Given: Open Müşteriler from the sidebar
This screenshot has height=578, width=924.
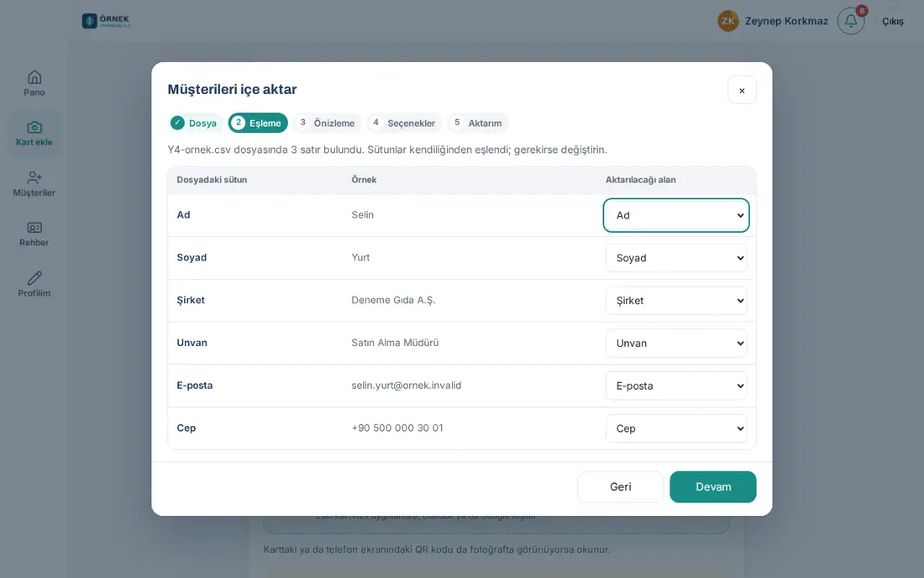Looking at the screenshot, I should tap(34, 184).
